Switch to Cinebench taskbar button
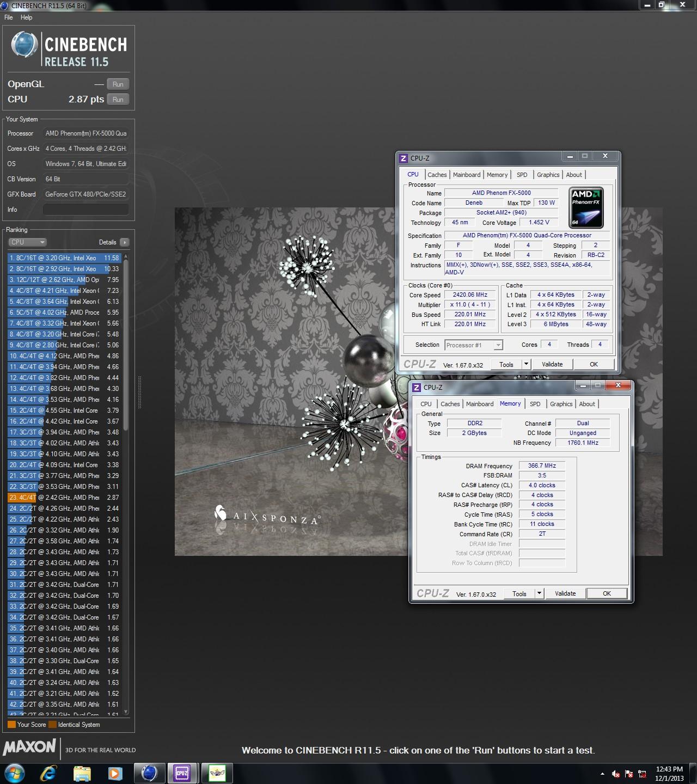This screenshot has height=784, width=697. (149, 773)
